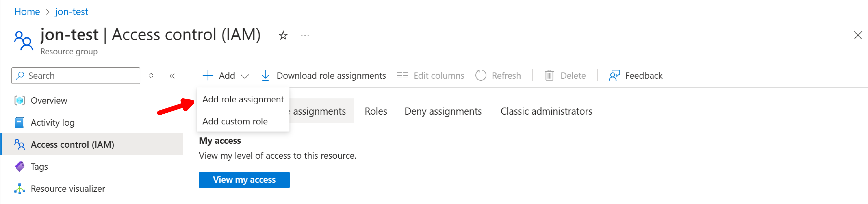
Task: Select Access control (IAM) in sidebar
Action: point(72,144)
